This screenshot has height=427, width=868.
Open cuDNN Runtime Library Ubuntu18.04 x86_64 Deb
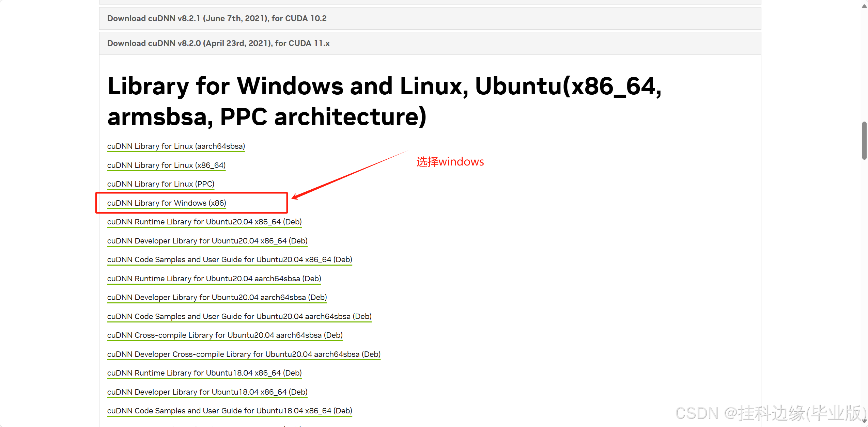(204, 373)
